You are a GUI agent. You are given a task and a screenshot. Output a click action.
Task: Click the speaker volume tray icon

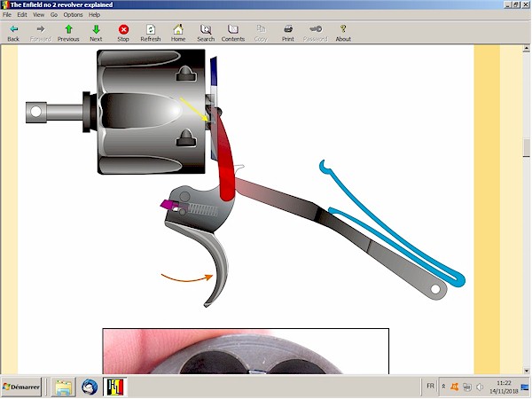coord(480,387)
